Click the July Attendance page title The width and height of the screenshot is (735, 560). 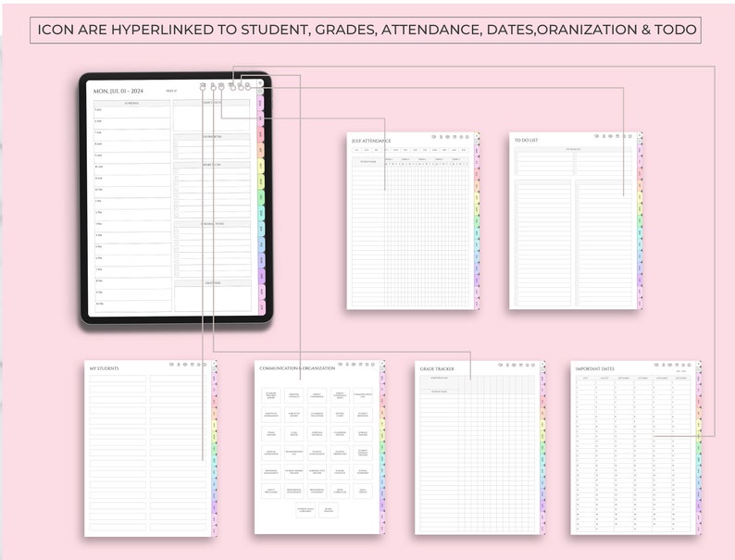click(370, 141)
